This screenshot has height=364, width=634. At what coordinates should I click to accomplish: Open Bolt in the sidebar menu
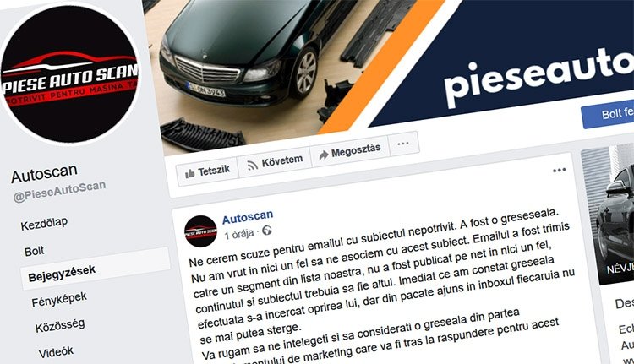pos(34,251)
